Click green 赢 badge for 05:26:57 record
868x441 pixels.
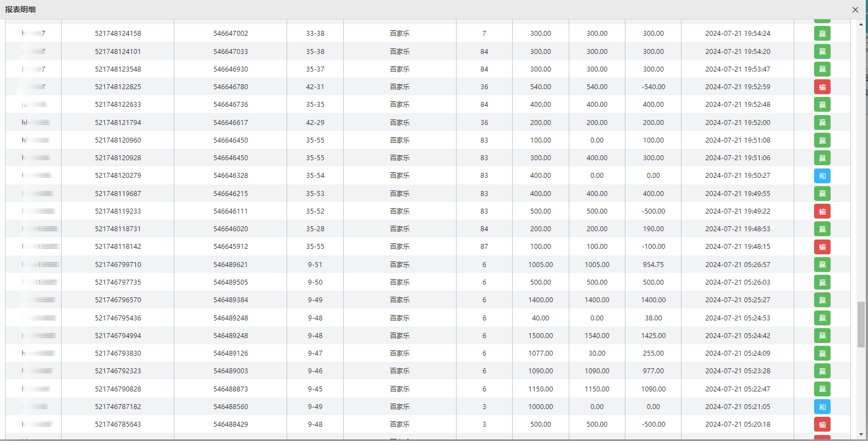pos(822,265)
